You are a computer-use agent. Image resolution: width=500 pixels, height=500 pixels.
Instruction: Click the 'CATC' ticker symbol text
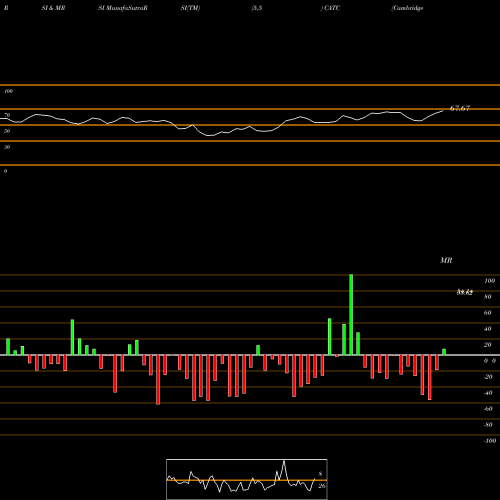pyautogui.click(x=332, y=8)
